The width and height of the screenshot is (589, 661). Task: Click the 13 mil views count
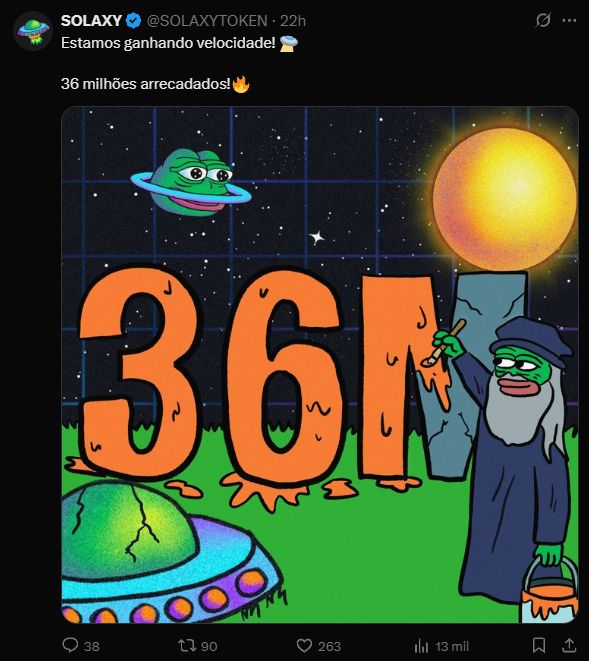(x=452, y=646)
